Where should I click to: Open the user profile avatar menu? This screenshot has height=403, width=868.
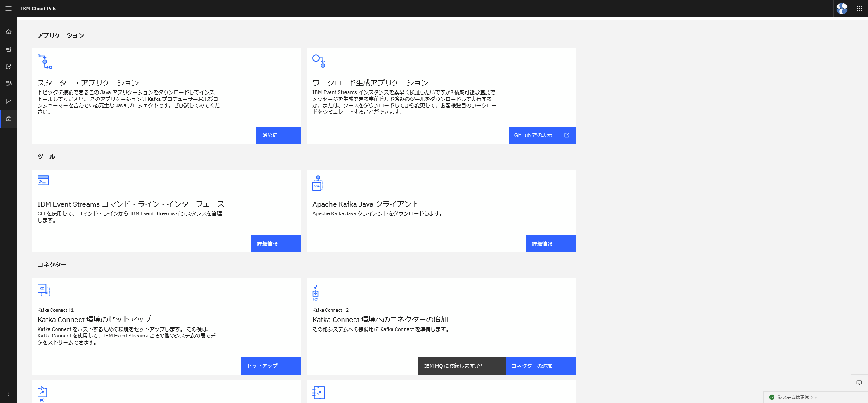[x=842, y=9]
